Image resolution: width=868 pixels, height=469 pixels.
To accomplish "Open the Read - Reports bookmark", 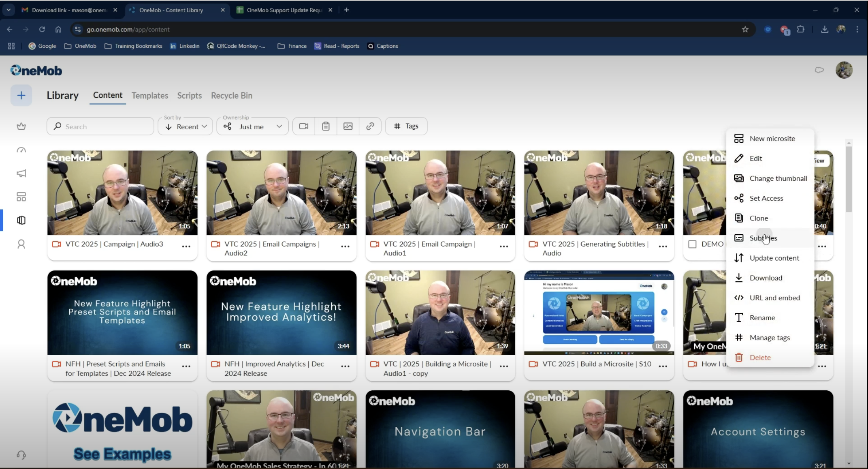I will pyautogui.click(x=337, y=46).
